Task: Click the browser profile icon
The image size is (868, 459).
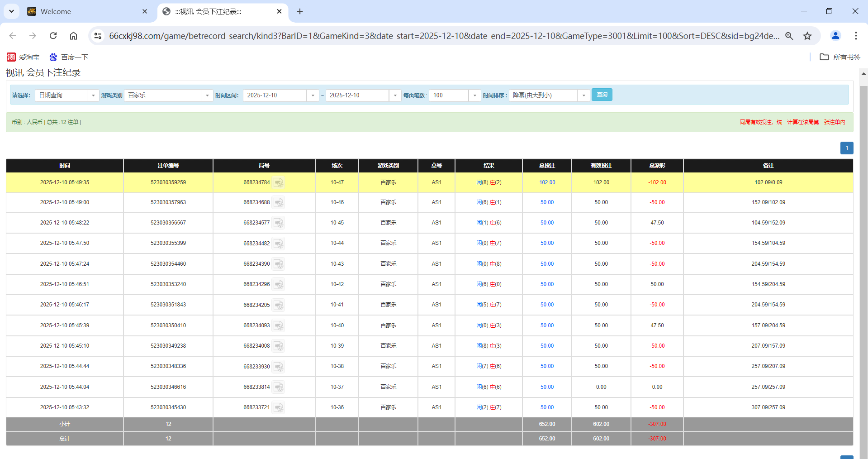Action: point(835,36)
